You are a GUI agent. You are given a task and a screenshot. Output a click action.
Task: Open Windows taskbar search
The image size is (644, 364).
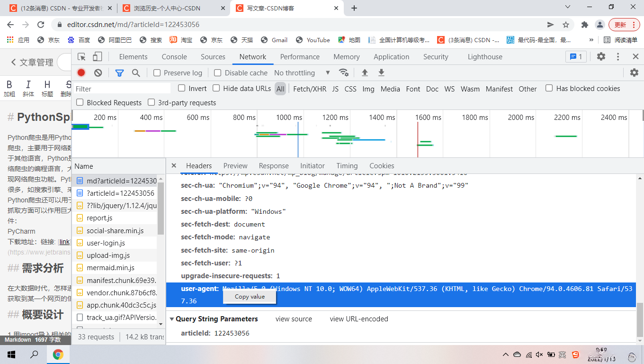[34, 354]
